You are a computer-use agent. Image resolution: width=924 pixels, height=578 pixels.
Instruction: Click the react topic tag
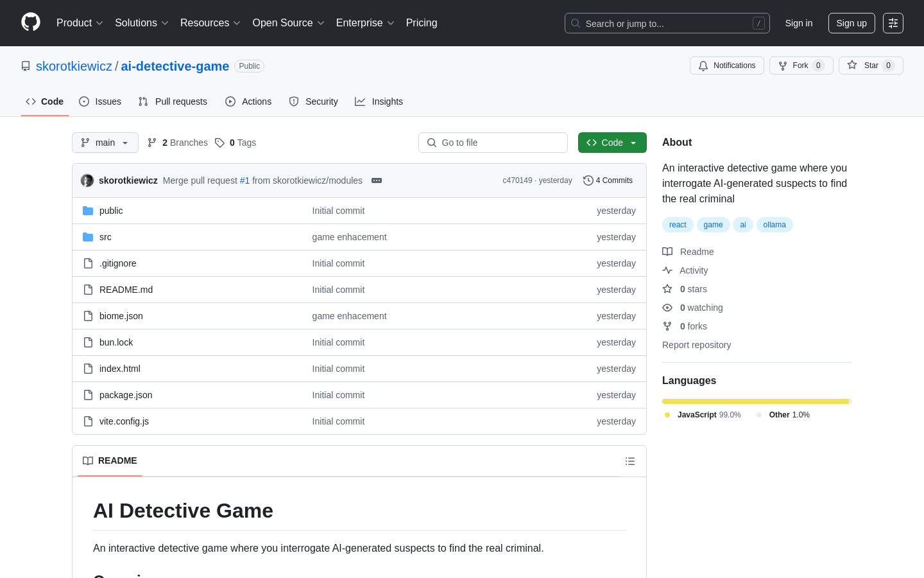pos(678,225)
